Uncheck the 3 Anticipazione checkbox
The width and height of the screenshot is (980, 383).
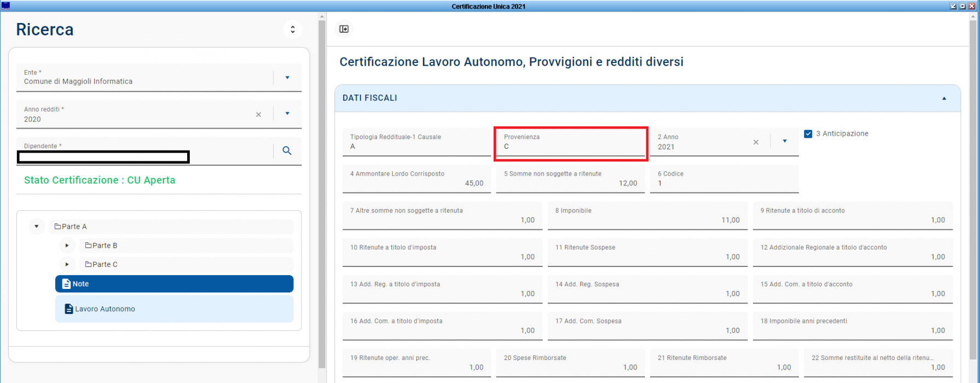808,134
